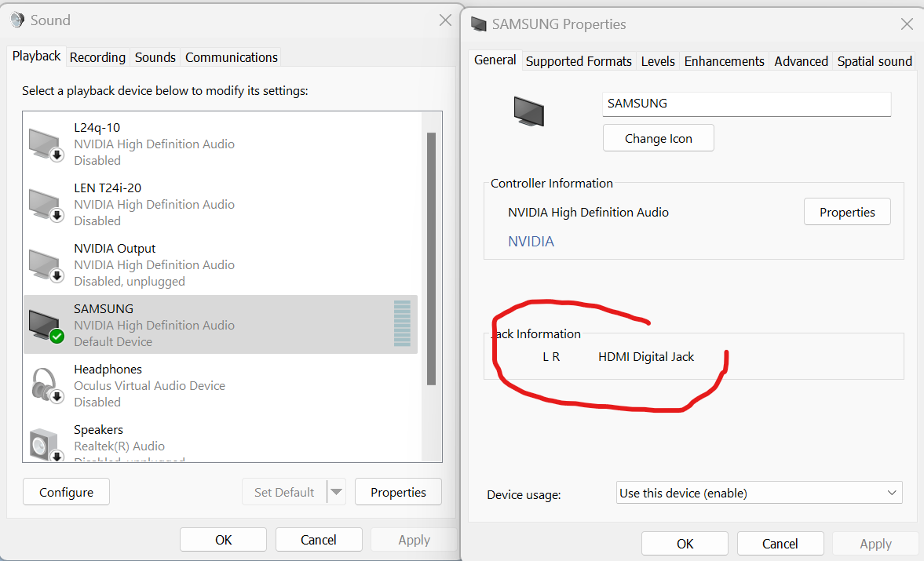Image resolution: width=924 pixels, height=561 pixels.
Task: Click the L R channel label
Action: pos(551,357)
